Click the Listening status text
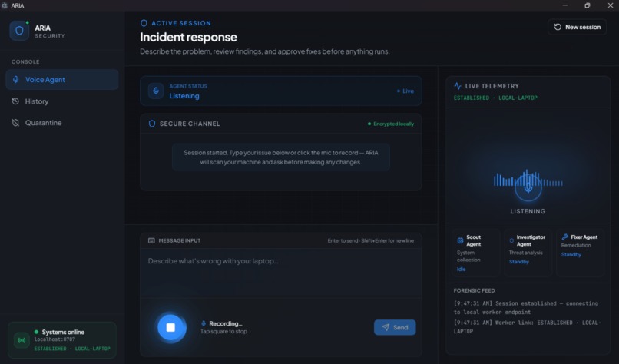619x364 pixels. point(184,96)
